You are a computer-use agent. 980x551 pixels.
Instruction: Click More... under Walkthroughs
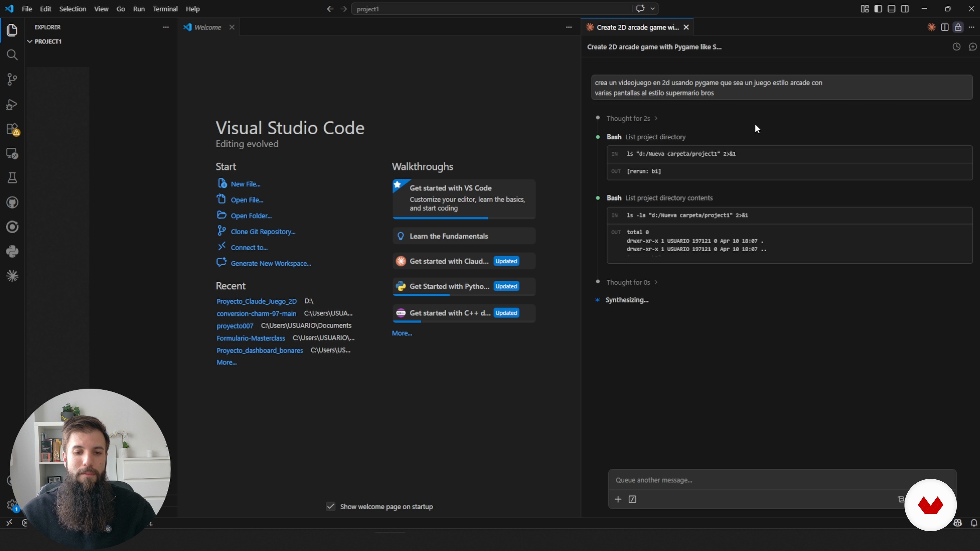402,333
